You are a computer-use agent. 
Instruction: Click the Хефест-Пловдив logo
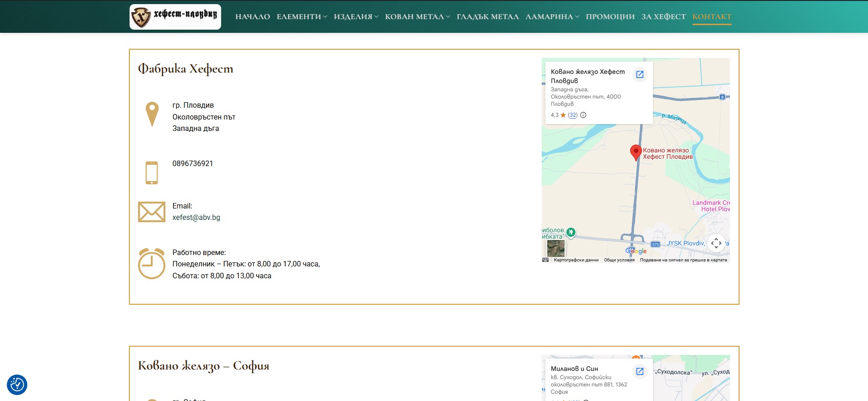[x=175, y=17]
